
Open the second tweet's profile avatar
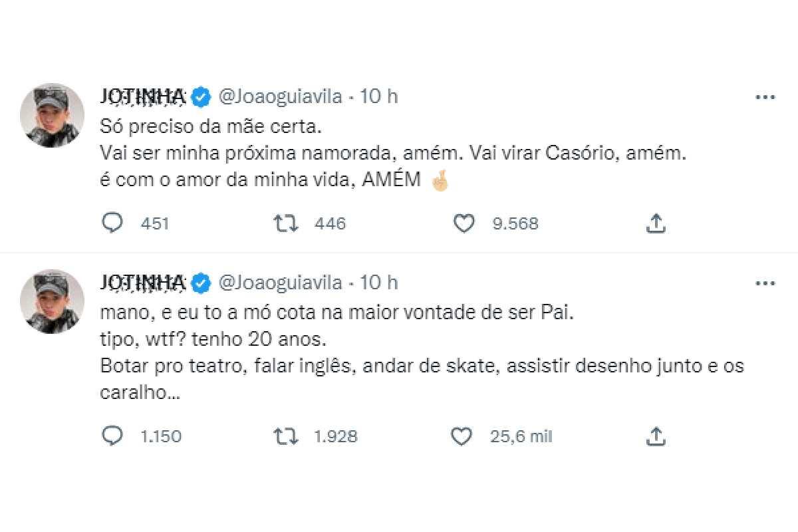coord(53,301)
